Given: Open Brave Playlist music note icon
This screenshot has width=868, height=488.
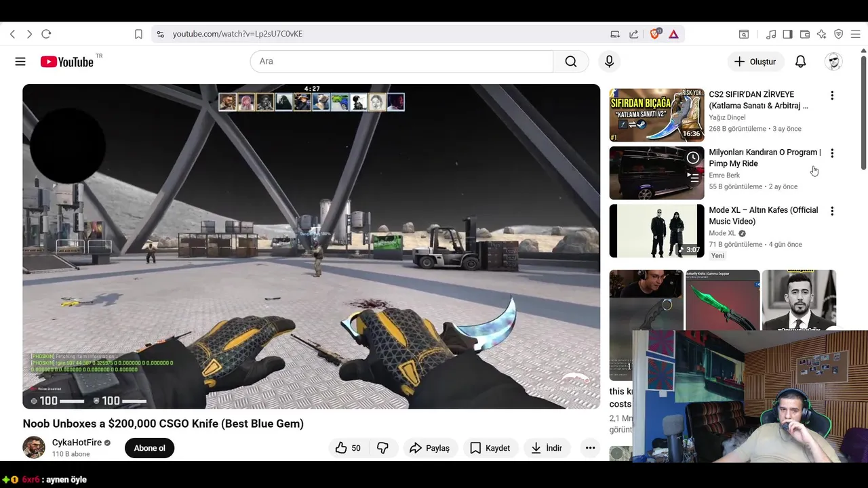Looking at the screenshot, I should click(x=771, y=34).
